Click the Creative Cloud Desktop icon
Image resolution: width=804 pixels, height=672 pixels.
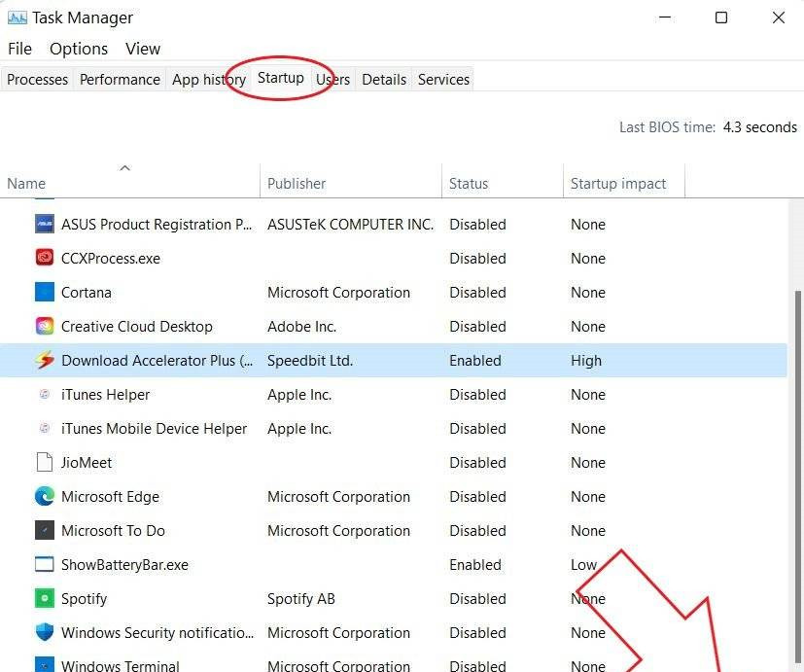pos(45,326)
